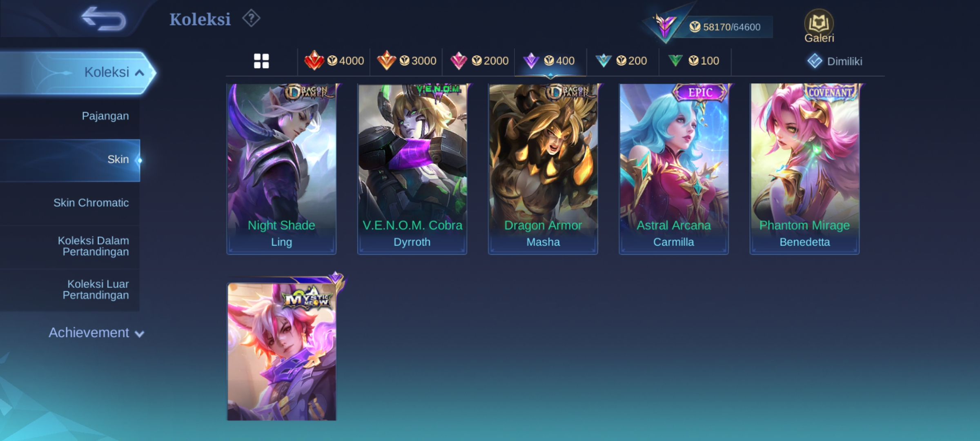Toggle the Dimiliki owned filter
980x441 pixels.
coord(835,61)
